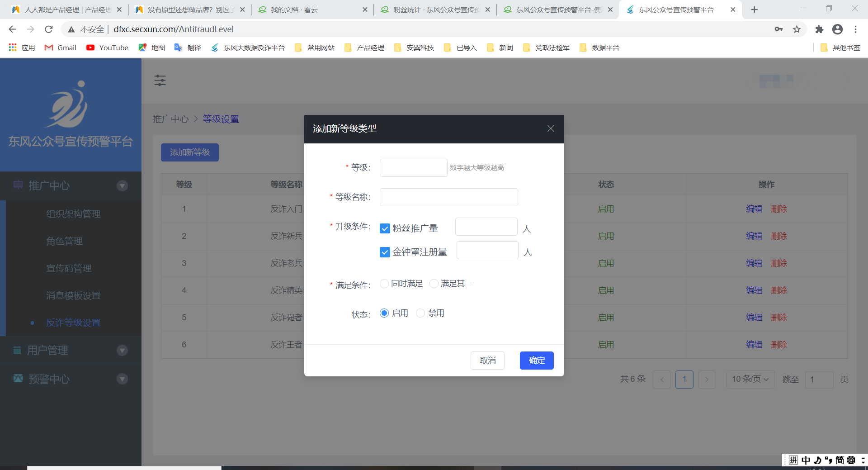The width and height of the screenshot is (868, 470).
Task: Click the 跳至 page number input
Action: pyautogui.click(x=819, y=380)
